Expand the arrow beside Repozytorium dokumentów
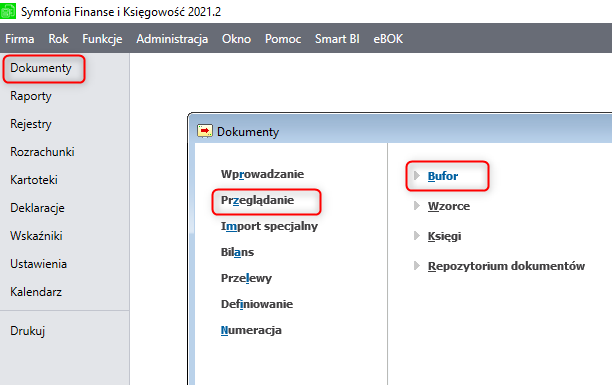 (x=417, y=266)
